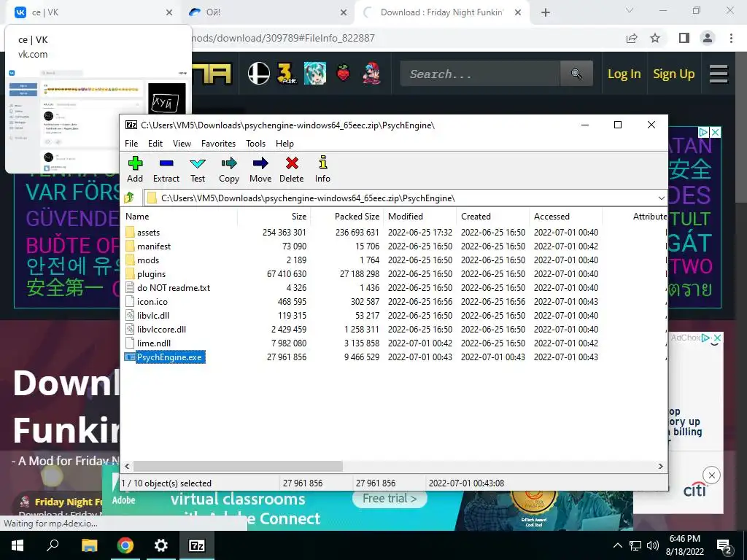
Task: Switch to the 'ce | VK' browser tab
Action: pos(90,12)
